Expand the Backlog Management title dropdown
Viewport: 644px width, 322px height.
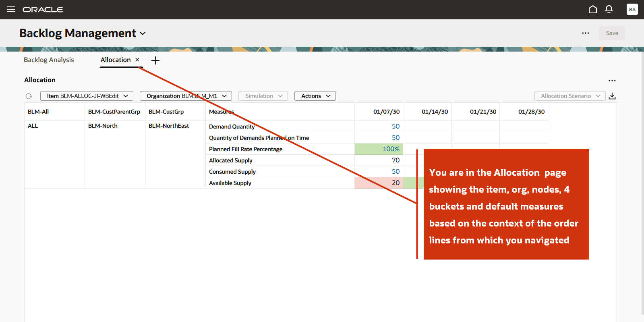143,33
